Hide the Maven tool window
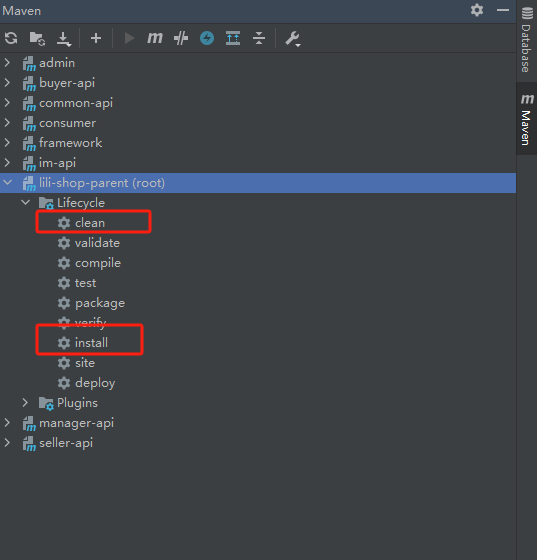This screenshot has height=560, width=537. coord(503,10)
